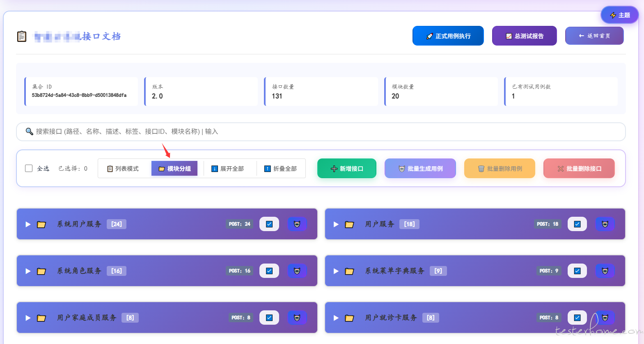644x344 pixels.
Task: Click robot icon in 系统角色服务 row
Action: coord(297,271)
